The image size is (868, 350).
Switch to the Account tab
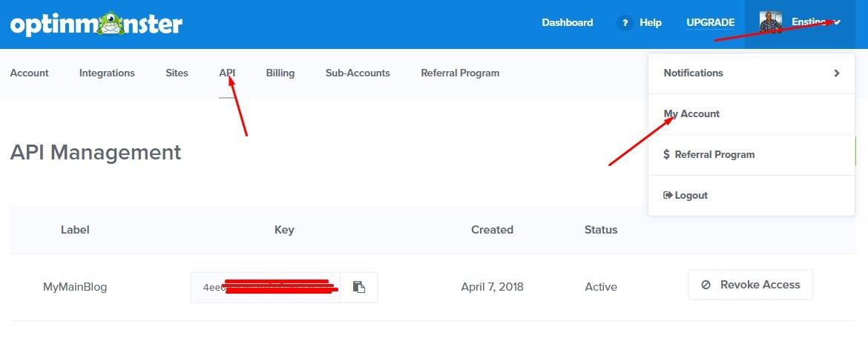click(30, 73)
